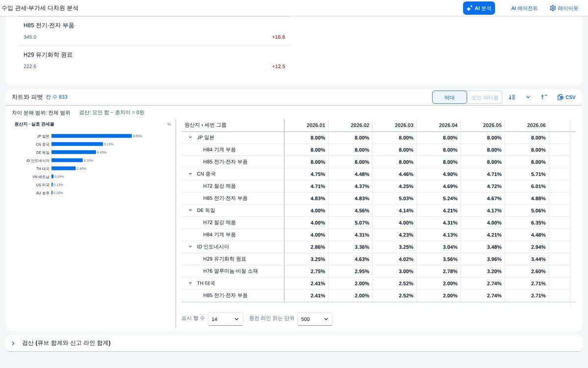Viewport: 588px width, 368px height.
Task: Collapse the CN 중국 row group
Action: [x=191, y=174]
